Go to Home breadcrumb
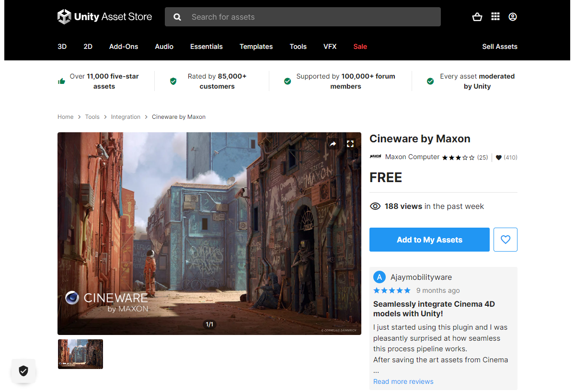The height and width of the screenshot is (392, 575). point(66,117)
